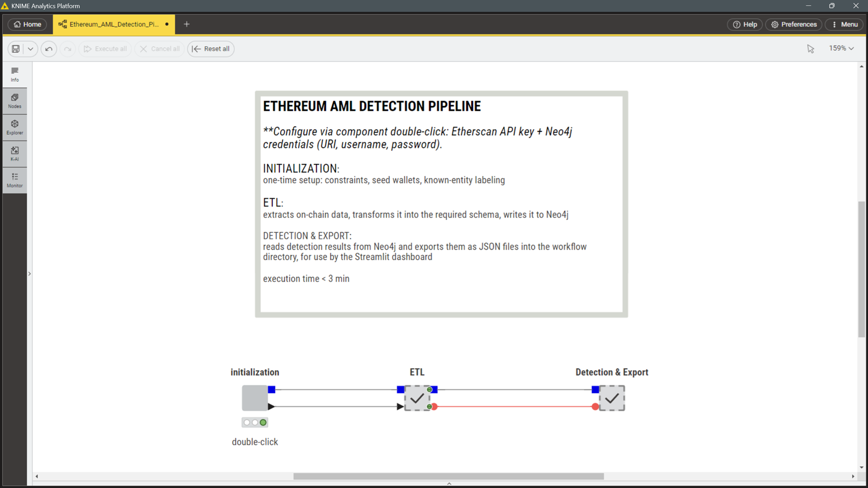
Task: Close the workflow tab via its unsaved dot
Action: click(x=167, y=24)
